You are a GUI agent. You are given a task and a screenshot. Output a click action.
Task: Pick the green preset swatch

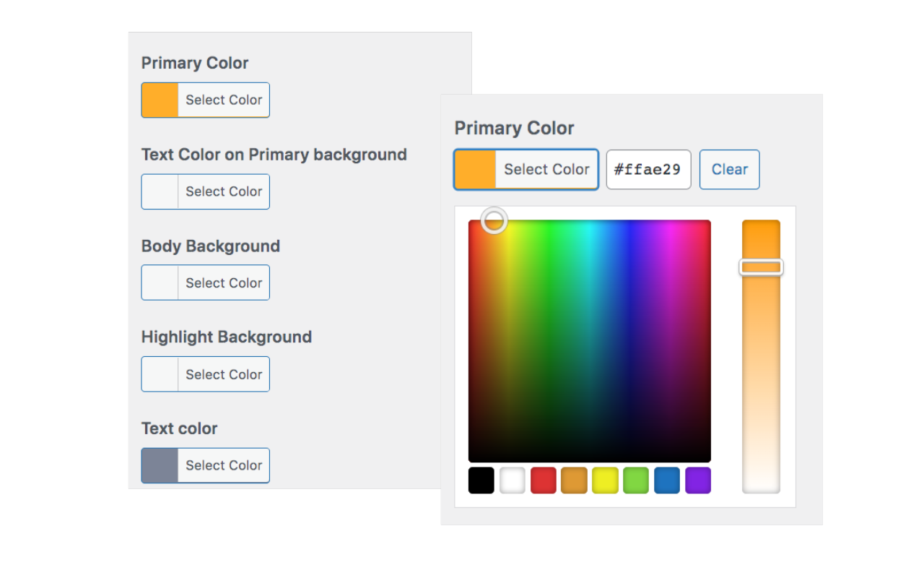636,480
